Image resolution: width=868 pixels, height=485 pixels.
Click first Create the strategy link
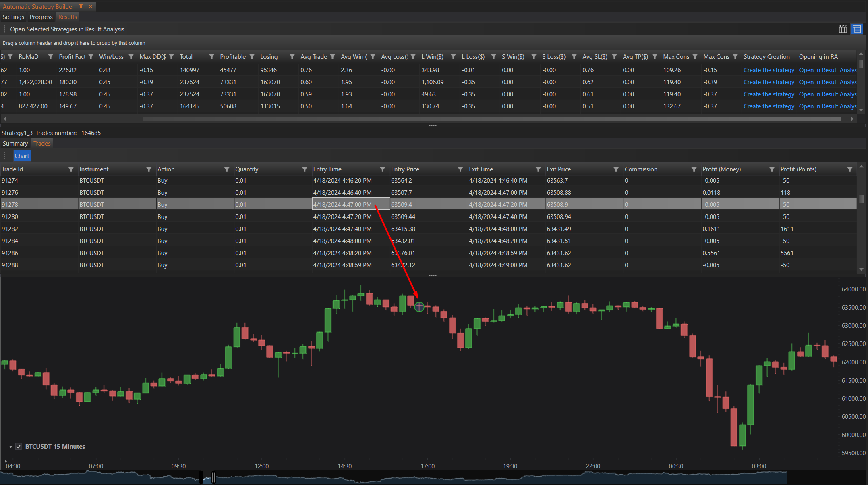point(769,70)
